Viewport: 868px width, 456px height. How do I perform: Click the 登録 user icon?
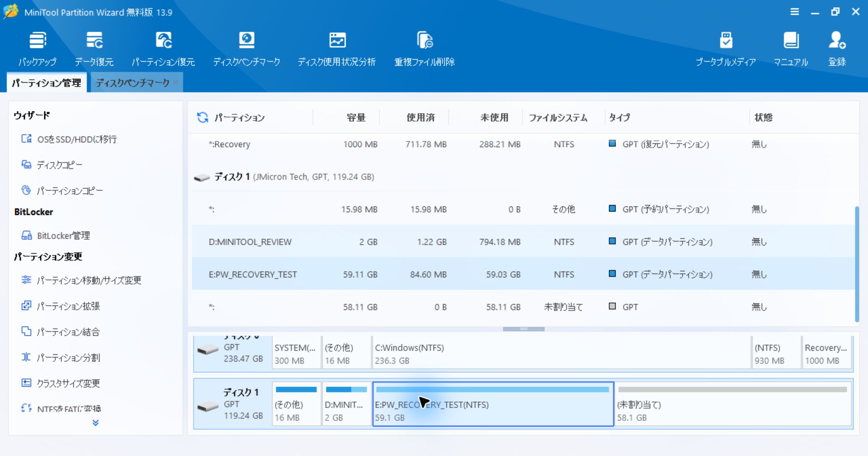tap(837, 49)
